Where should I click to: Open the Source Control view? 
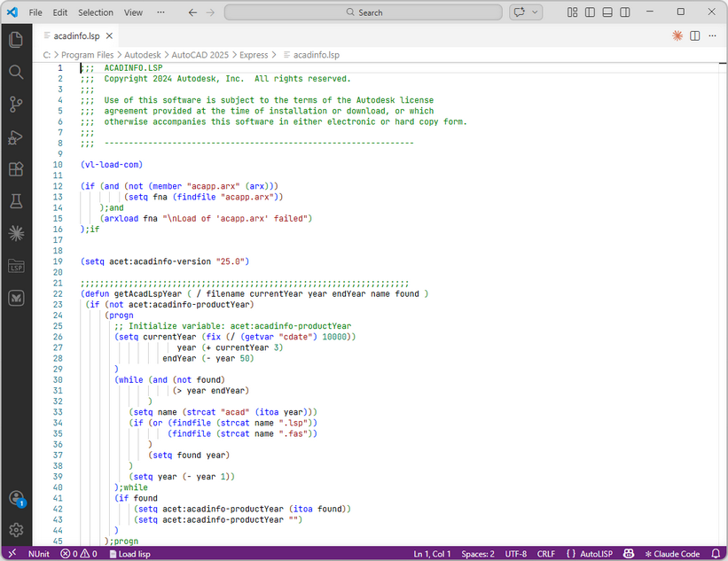[15, 105]
